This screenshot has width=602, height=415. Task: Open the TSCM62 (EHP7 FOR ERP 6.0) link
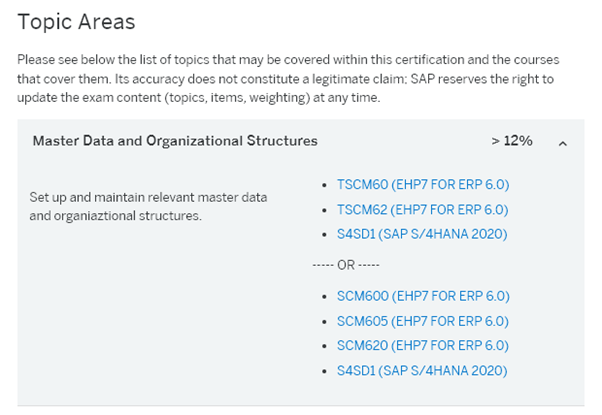(x=422, y=210)
